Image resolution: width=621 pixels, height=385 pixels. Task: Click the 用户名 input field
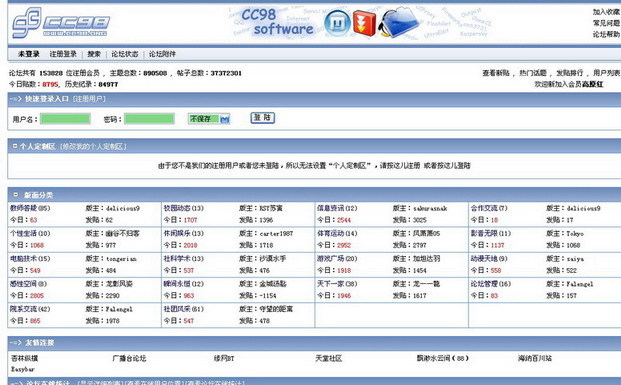click(65, 118)
